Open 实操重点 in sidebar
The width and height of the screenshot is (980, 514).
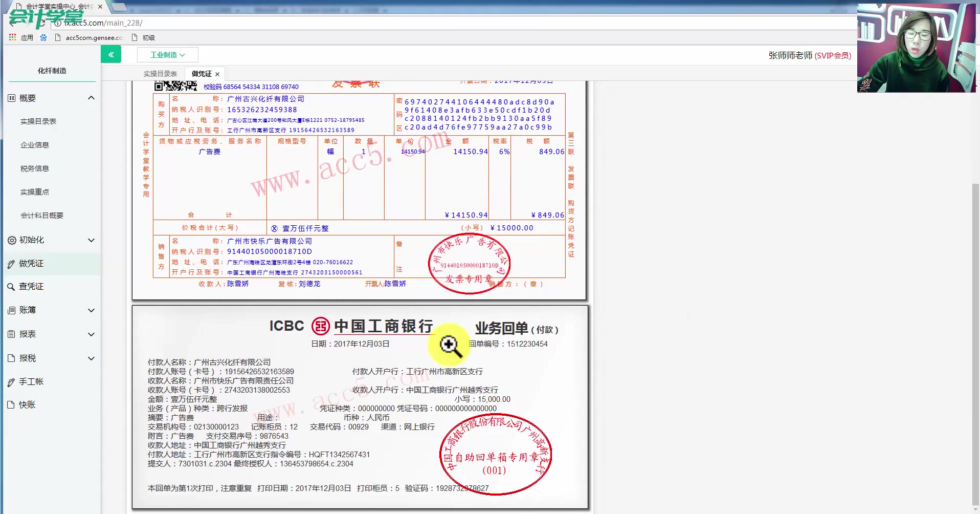click(x=35, y=192)
